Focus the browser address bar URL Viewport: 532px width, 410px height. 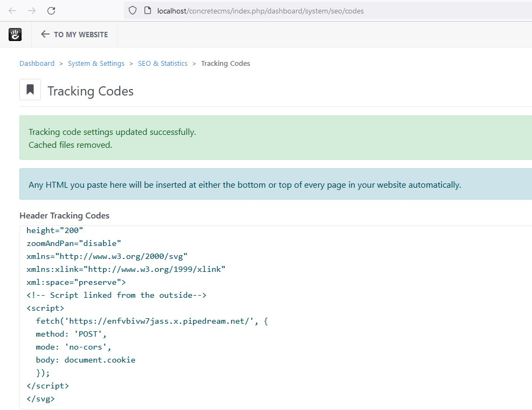click(260, 11)
